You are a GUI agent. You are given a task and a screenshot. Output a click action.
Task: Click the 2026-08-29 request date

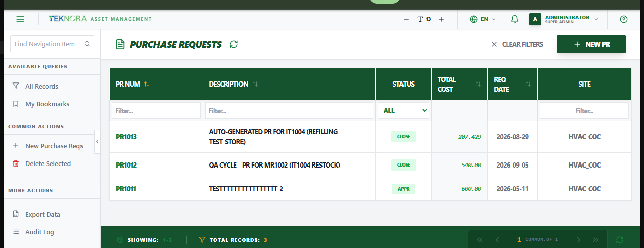(512, 137)
